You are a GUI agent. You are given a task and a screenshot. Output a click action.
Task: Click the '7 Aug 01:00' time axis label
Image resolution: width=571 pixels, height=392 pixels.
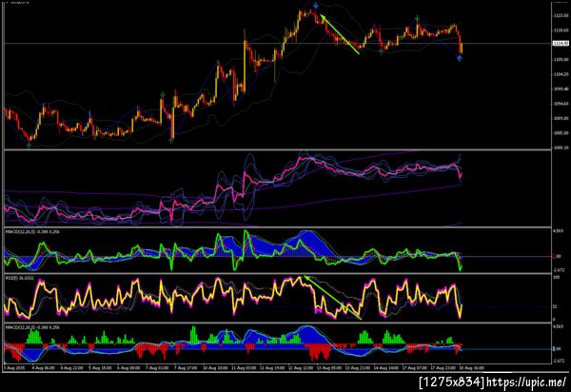point(157,368)
